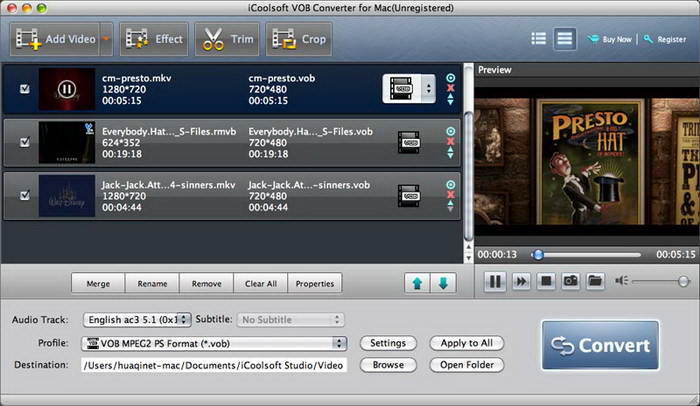700x406 pixels.
Task: Click move arrows on Jack-Jack row
Action: pos(450,205)
